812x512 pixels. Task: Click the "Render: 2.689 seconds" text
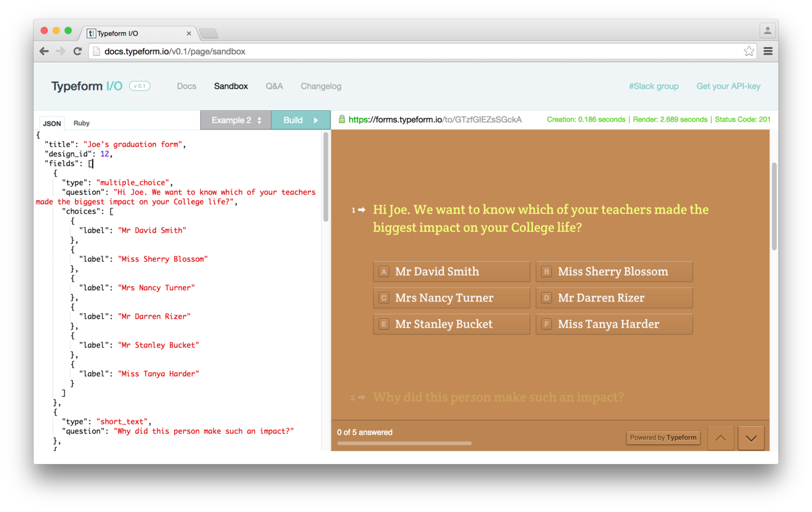pyautogui.click(x=670, y=119)
